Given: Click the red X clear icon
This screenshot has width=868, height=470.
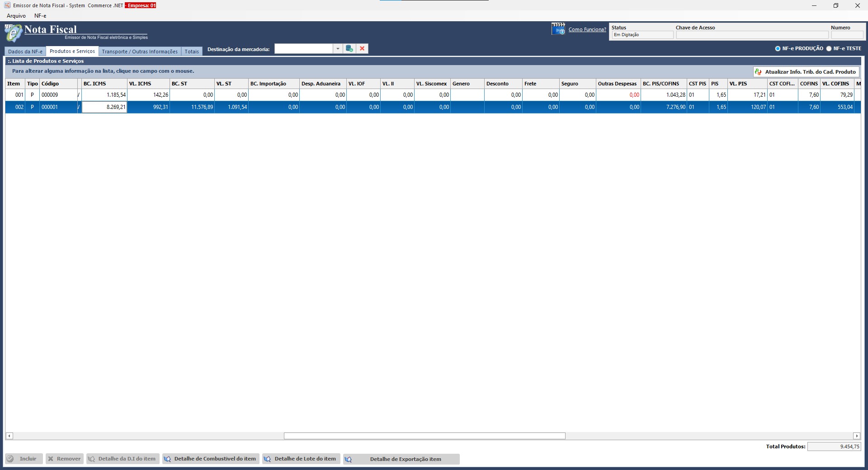Looking at the screenshot, I should (362, 49).
